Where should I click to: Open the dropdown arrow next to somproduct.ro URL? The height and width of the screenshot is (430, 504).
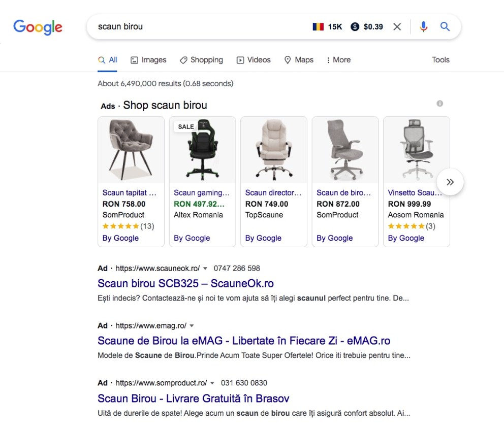[212, 383]
